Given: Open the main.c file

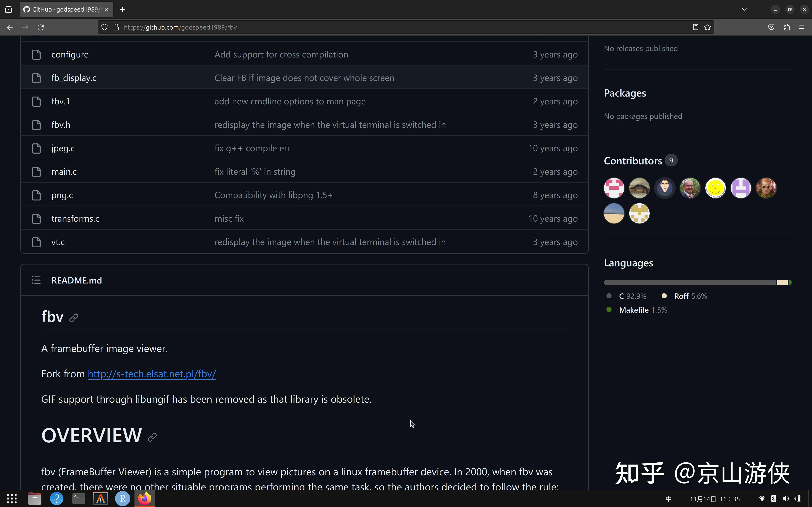Looking at the screenshot, I should (x=64, y=172).
